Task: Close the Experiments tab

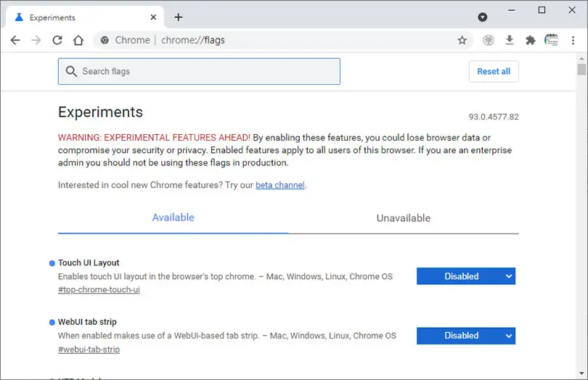Action: tap(153, 17)
